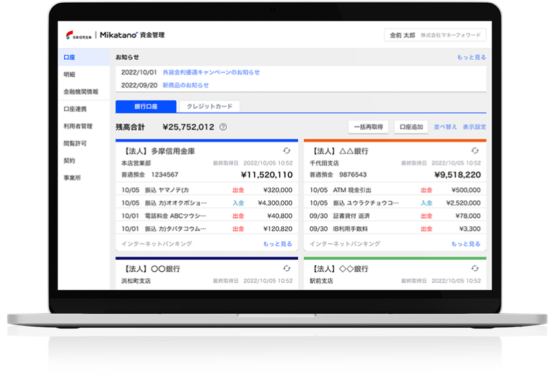Open the 新商品のお知らせ notice
The height and width of the screenshot is (392, 556).
[x=186, y=86]
